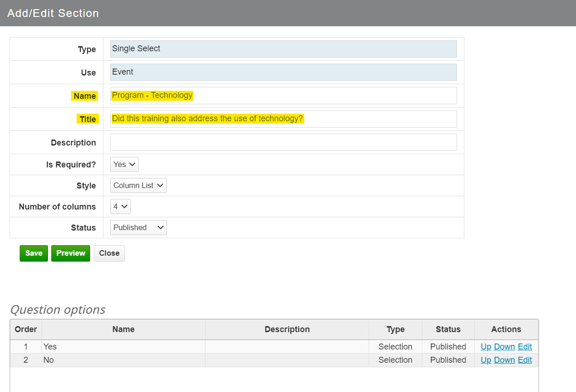Screen dimensions: 576x392
Task: Click the Close button
Action: 109,253
